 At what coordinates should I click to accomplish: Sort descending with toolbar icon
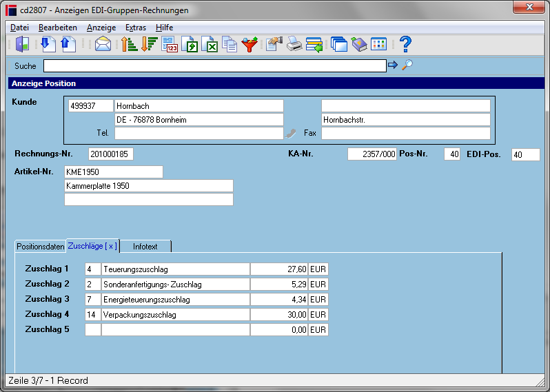click(x=149, y=44)
